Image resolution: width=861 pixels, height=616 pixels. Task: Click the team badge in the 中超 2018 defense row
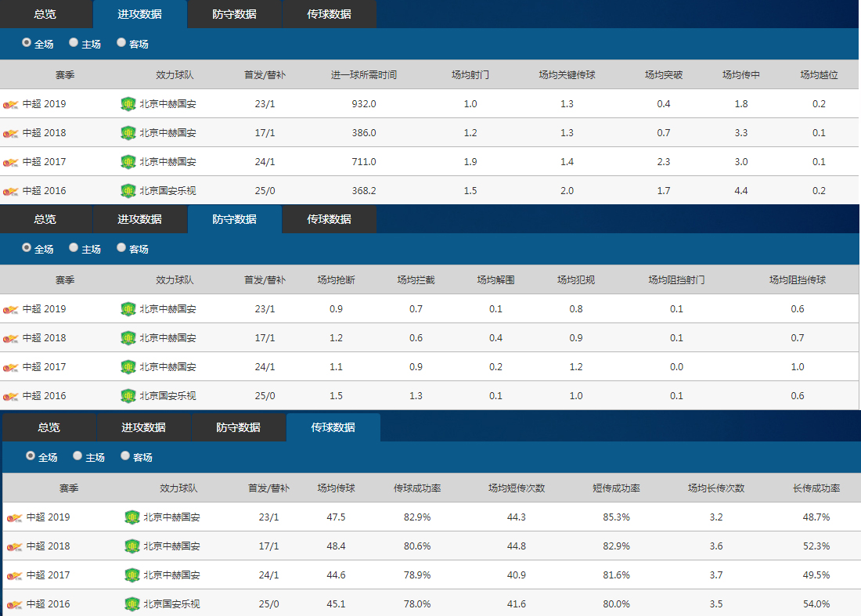(x=128, y=337)
